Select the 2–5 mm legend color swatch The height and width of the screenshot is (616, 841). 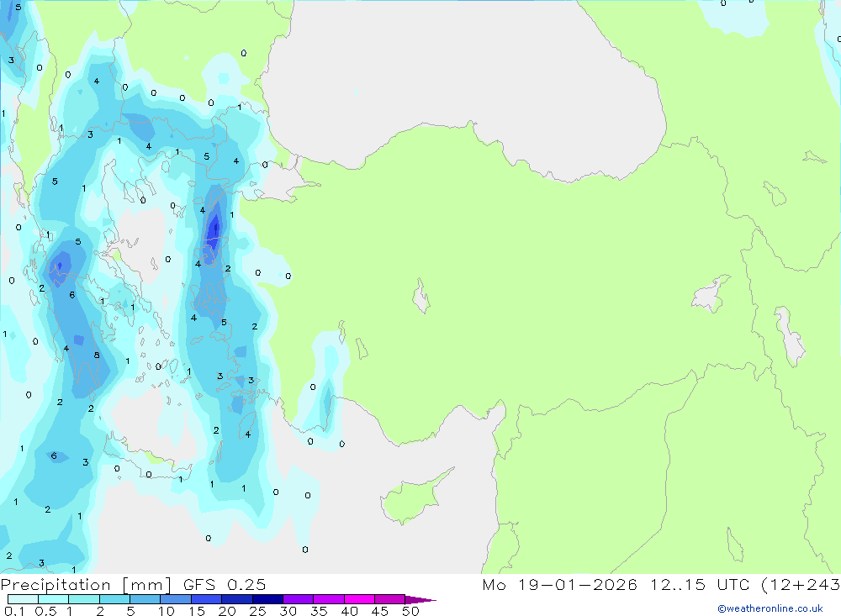pyautogui.click(x=114, y=599)
